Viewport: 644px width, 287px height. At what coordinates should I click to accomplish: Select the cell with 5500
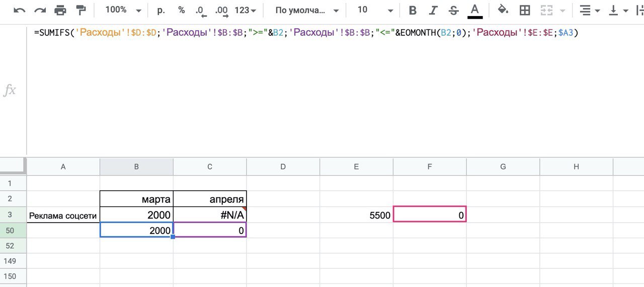coord(356,215)
